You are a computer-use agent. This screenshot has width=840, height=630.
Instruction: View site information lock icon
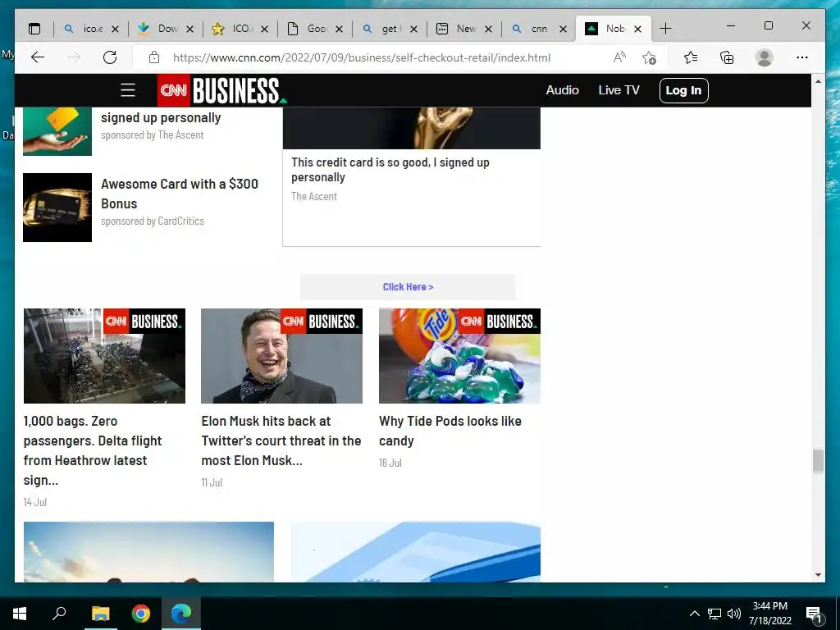(x=154, y=57)
